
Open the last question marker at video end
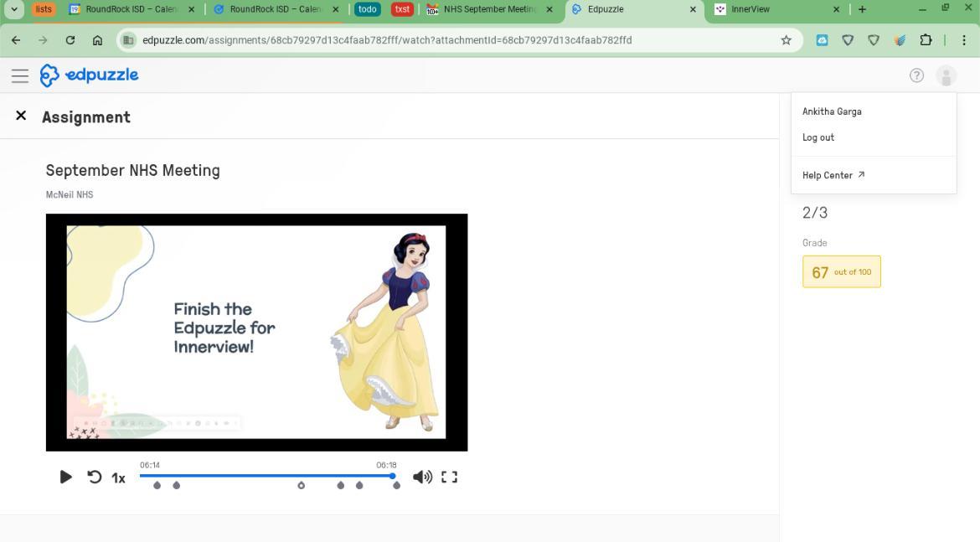[x=396, y=486]
